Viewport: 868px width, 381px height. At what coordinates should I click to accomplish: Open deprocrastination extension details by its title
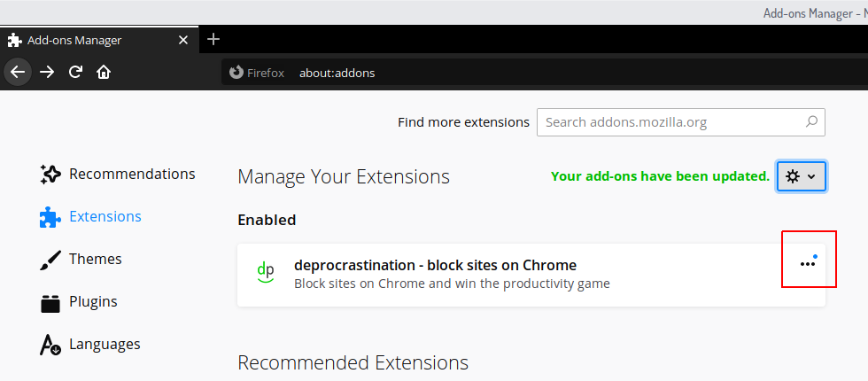435,265
